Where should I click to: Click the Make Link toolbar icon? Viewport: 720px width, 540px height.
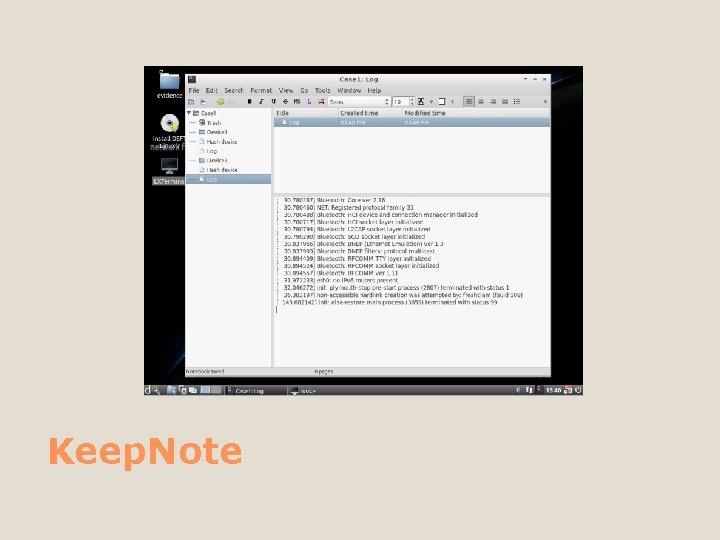(x=309, y=101)
